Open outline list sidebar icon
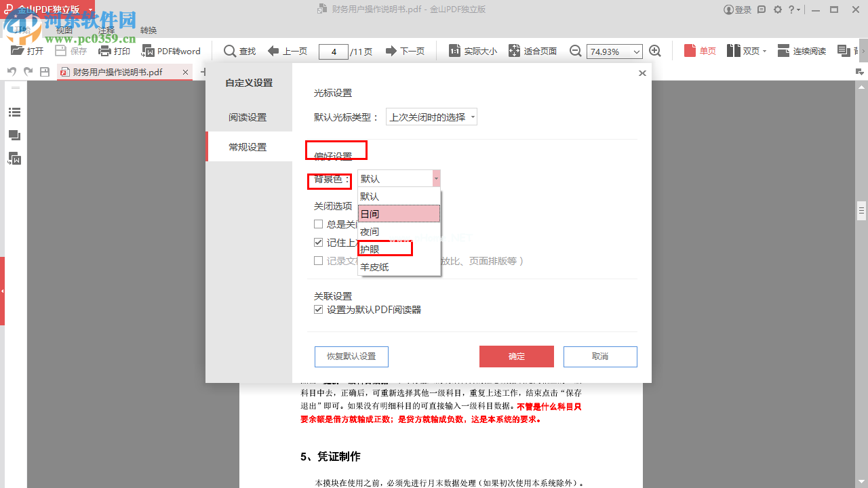This screenshot has width=868, height=488. [14, 113]
